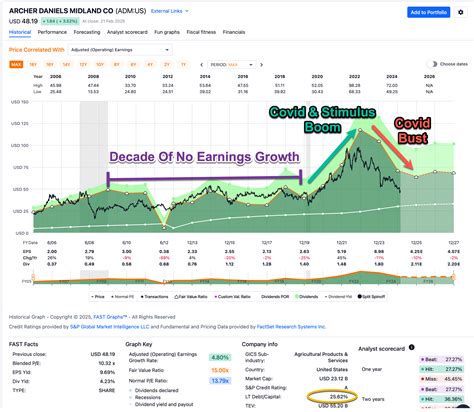Toggle Dividends in chart legend

click(x=307, y=297)
